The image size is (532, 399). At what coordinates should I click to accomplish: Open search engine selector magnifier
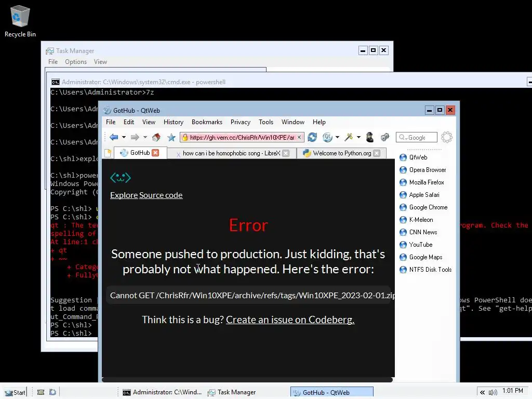403,137
